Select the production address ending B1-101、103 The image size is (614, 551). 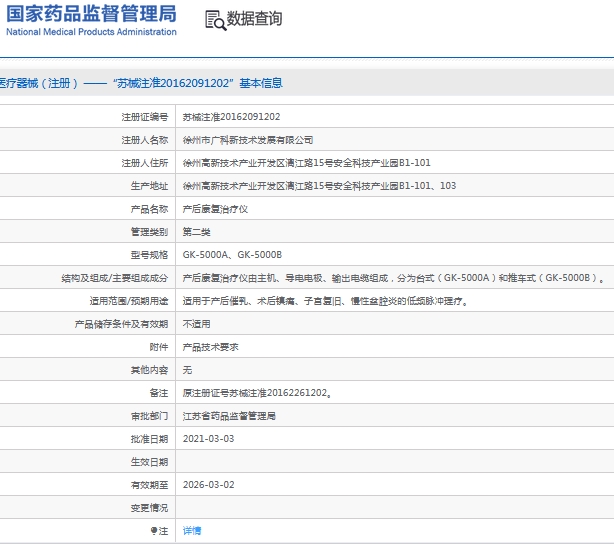point(320,186)
